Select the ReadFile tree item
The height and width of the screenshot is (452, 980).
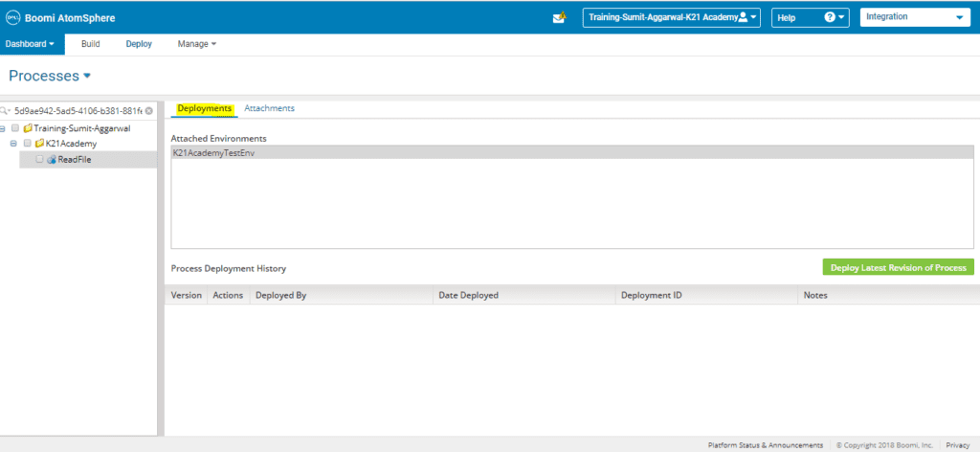88,159
